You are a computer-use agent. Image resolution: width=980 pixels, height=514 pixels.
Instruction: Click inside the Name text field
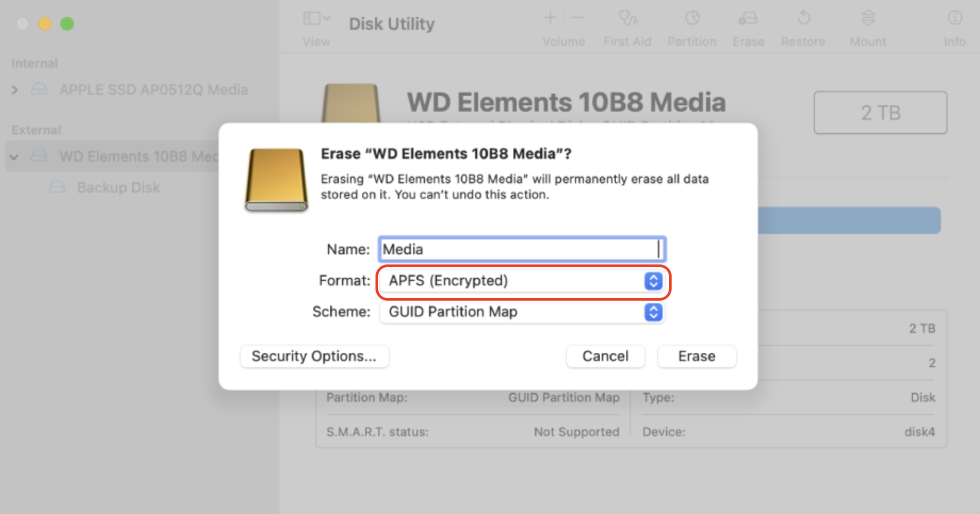point(521,248)
